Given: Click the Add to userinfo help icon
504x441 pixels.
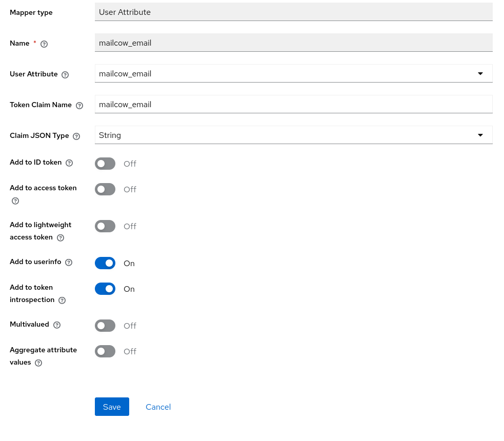Looking at the screenshot, I should [69, 262].
